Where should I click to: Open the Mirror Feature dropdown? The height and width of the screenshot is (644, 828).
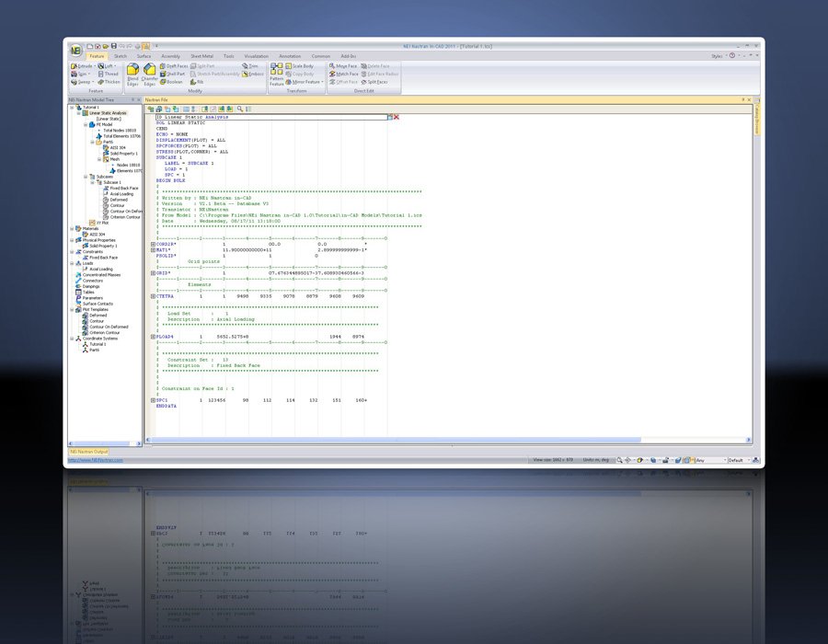(323, 82)
